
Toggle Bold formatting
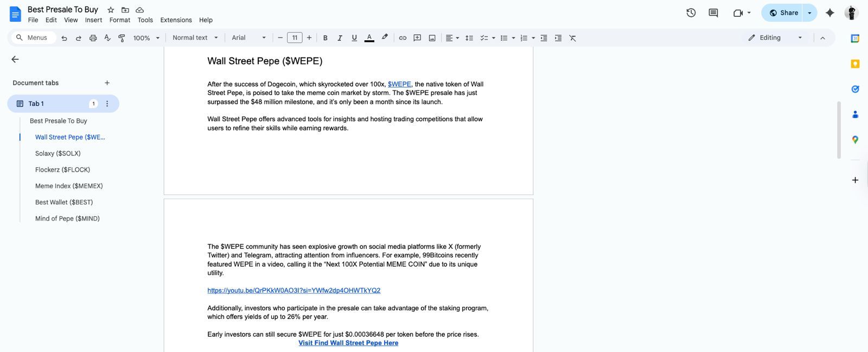point(325,38)
